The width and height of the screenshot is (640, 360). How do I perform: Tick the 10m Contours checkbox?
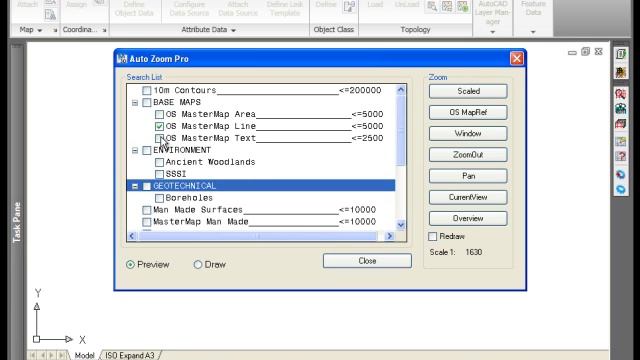tap(147, 91)
